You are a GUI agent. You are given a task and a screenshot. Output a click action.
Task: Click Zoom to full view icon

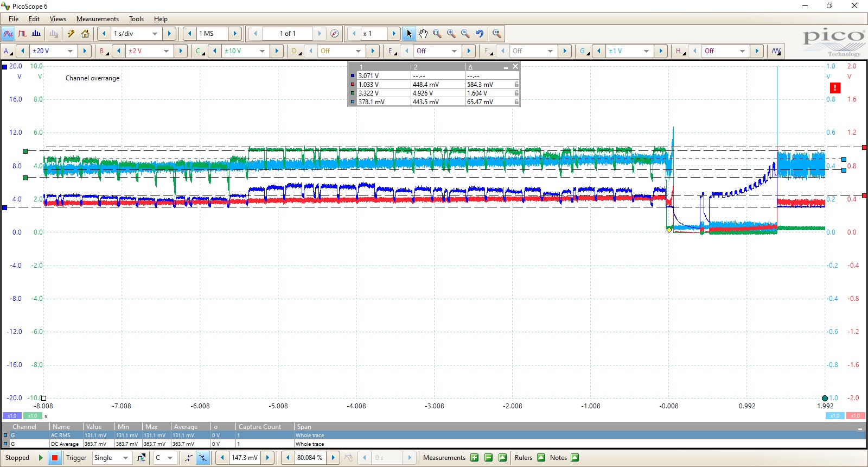(x=496, y=34)
